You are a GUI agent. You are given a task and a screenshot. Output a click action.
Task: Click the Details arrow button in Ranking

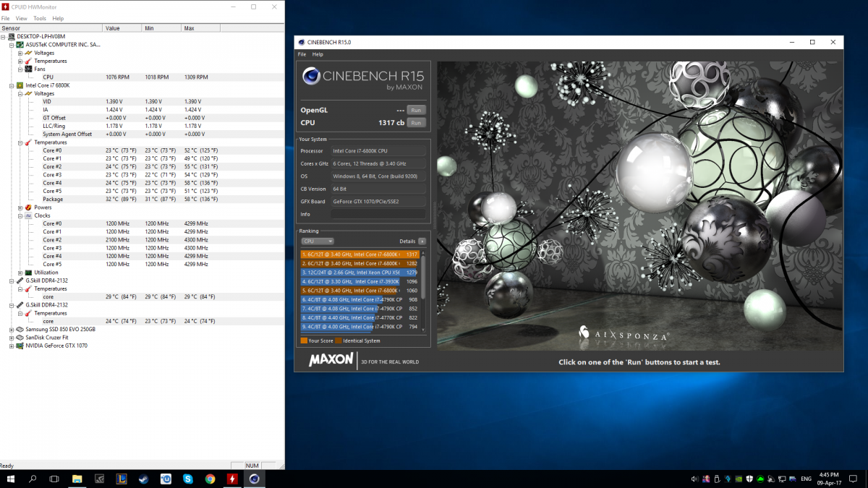pos(422,241)
